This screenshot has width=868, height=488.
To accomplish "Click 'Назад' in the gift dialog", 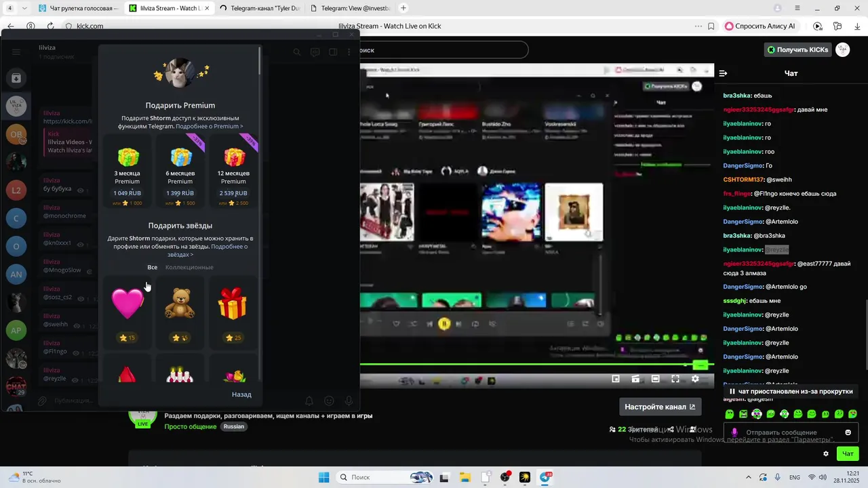I will point(241,394).
